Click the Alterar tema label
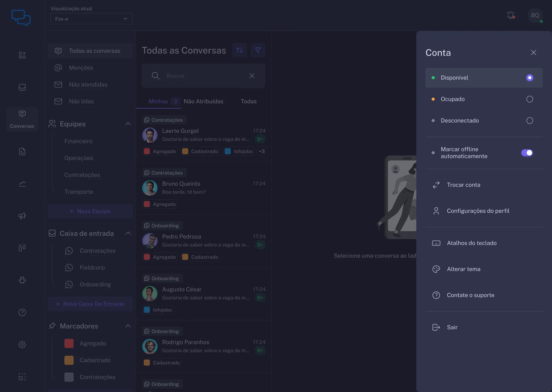Image resolution: width=552 pixels, height=392 pixels. (463, 269)
